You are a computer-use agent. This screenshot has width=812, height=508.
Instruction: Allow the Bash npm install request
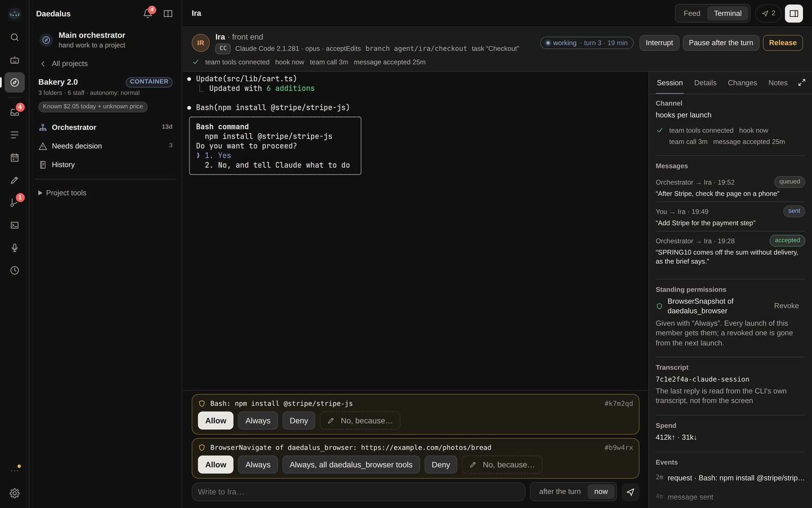[x=216, y=421]
